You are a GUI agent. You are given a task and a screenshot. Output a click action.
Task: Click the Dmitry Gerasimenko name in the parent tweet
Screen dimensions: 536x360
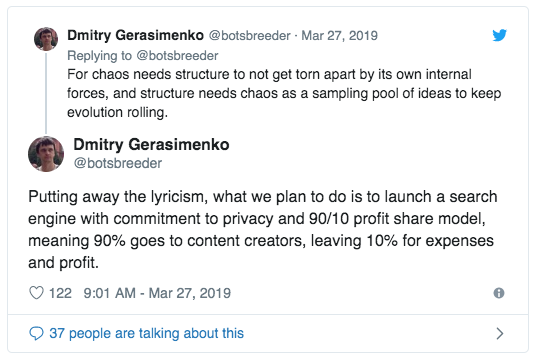(135, 36)
